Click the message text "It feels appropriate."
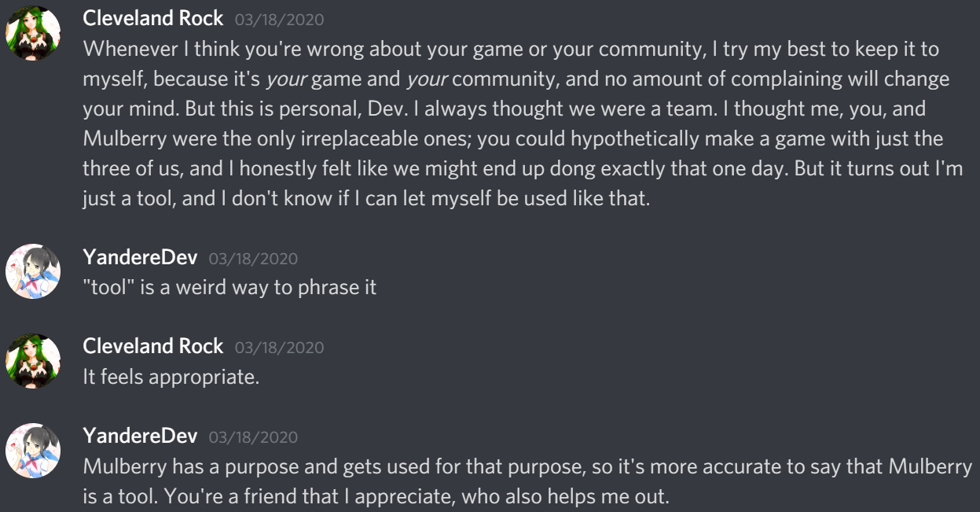This screenshot has width=980, height=512. (x=171, y=377)
